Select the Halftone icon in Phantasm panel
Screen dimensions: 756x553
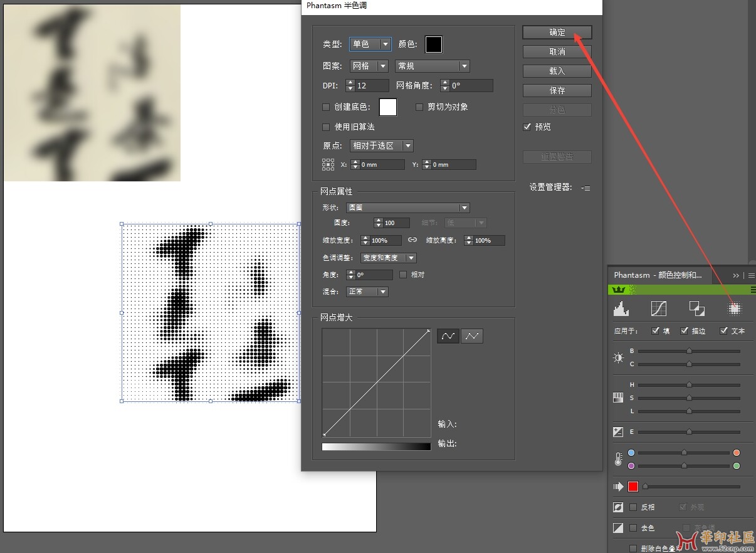735,308
